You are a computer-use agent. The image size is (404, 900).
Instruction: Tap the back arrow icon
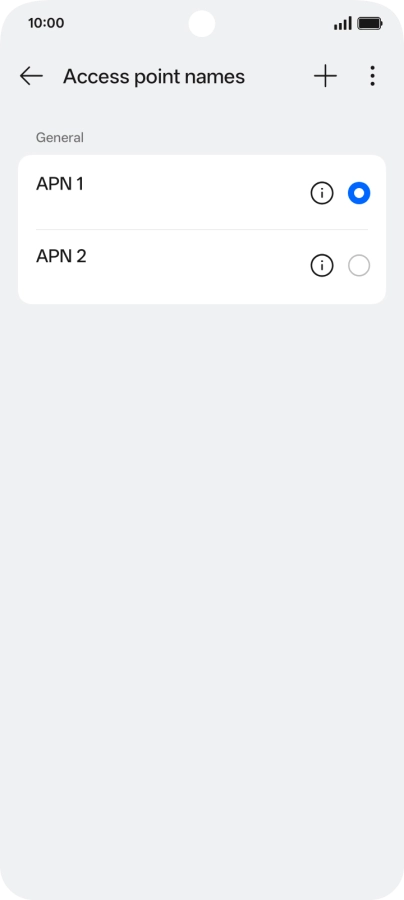coord(31,76)
